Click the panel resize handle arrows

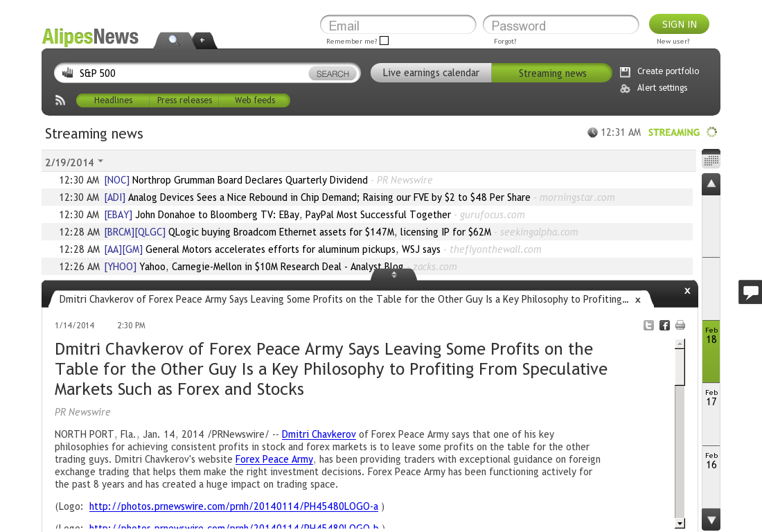point(393,274)
